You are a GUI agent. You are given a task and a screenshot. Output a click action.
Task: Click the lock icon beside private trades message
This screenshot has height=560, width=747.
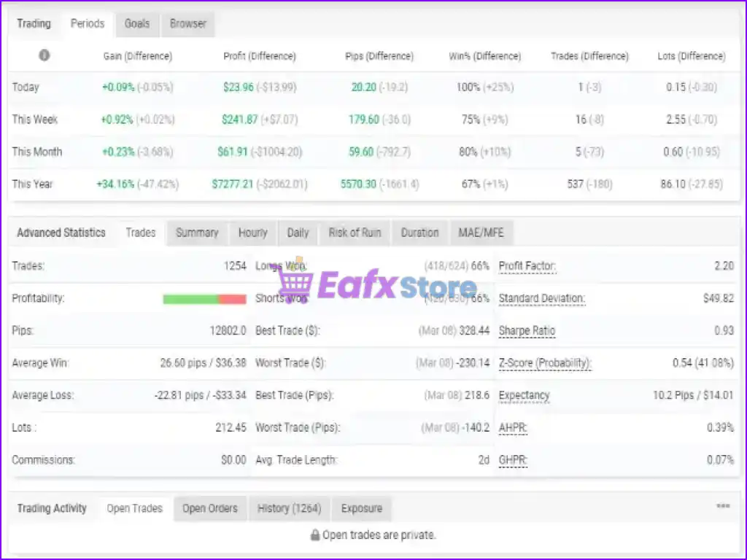click(x=315, y=534)
